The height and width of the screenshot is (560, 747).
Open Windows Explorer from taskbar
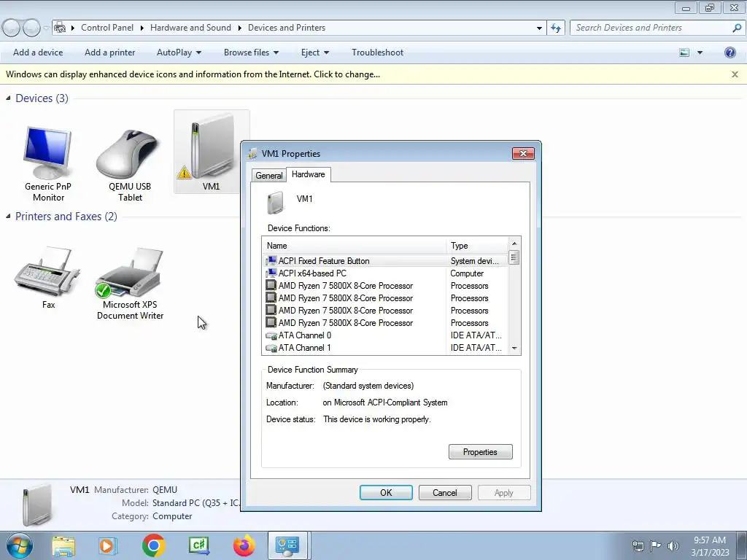coord(63,545)
